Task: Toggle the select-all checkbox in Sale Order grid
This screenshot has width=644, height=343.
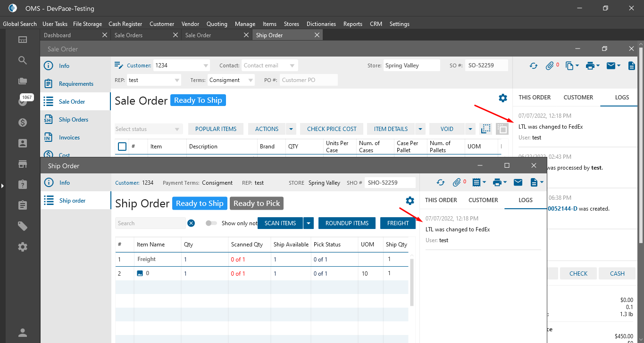Action: [x=122, y=147]
